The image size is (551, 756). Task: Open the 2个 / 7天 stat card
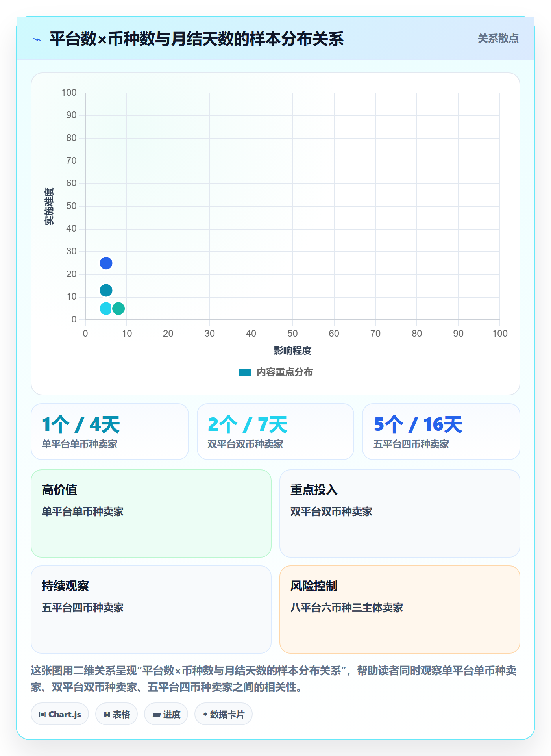coord(275,432)
